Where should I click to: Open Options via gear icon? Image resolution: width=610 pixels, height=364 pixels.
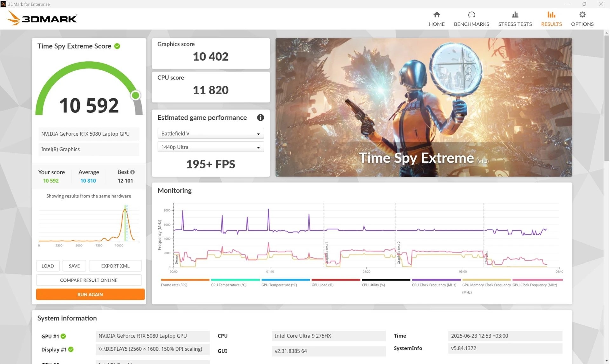[x=582, y=15]
